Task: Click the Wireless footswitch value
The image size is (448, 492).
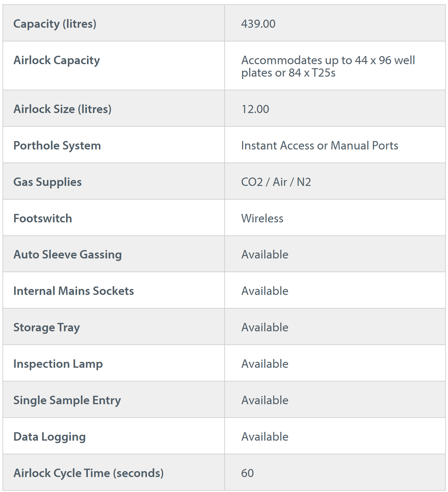Action: [x=262, y=218]
